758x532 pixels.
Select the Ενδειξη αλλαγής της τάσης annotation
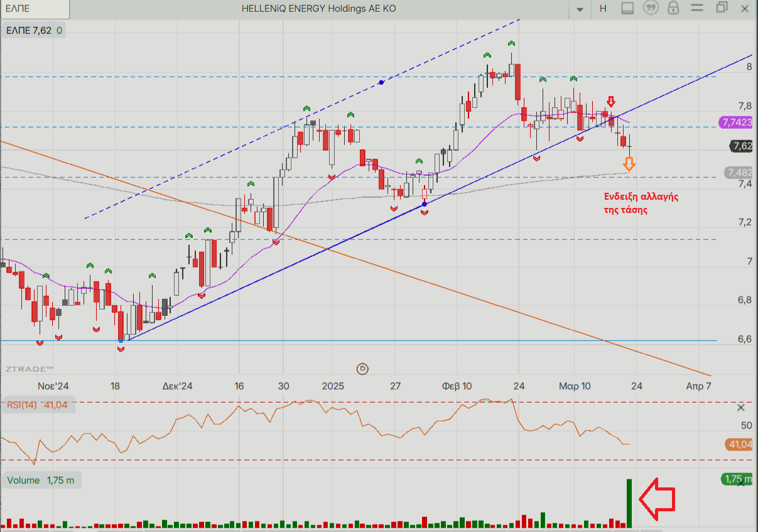click(641, 204)
